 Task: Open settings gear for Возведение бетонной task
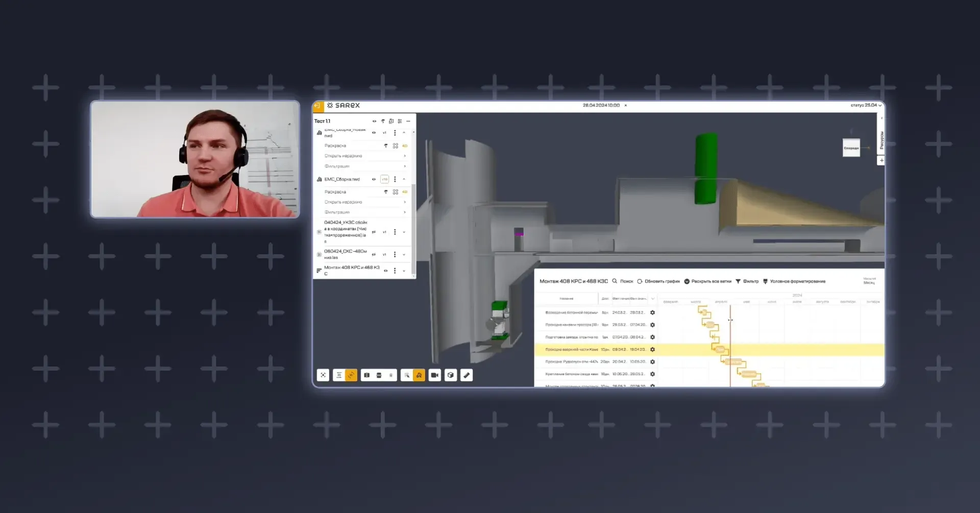(652, 312)
